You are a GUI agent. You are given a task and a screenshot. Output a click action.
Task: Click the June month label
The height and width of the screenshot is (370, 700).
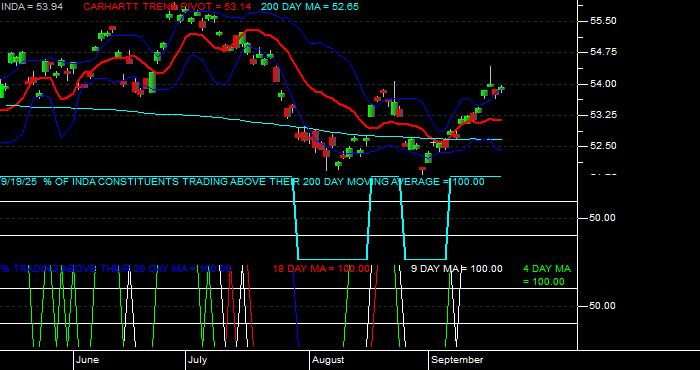88,360
